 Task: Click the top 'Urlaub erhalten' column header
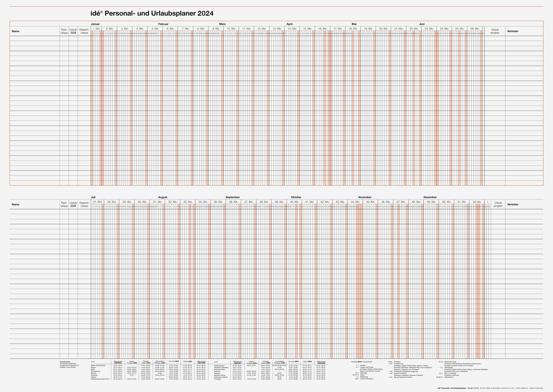point(494,31)
